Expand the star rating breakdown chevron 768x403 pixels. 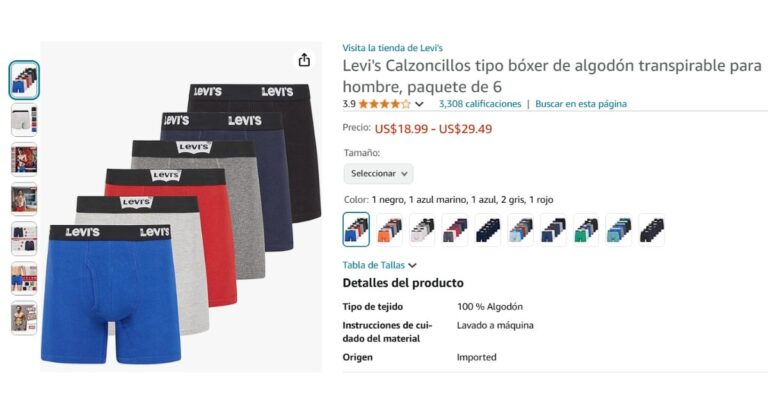[419, 104]
